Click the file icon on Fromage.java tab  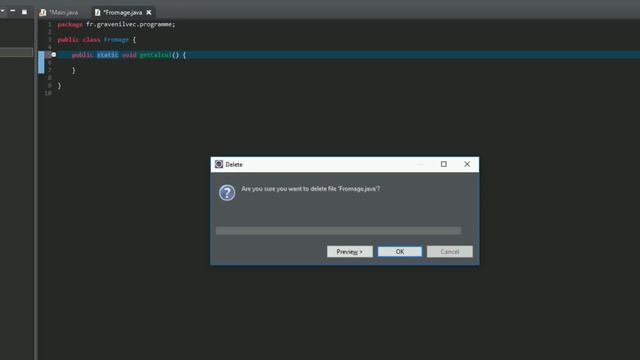tap(97, 13)
